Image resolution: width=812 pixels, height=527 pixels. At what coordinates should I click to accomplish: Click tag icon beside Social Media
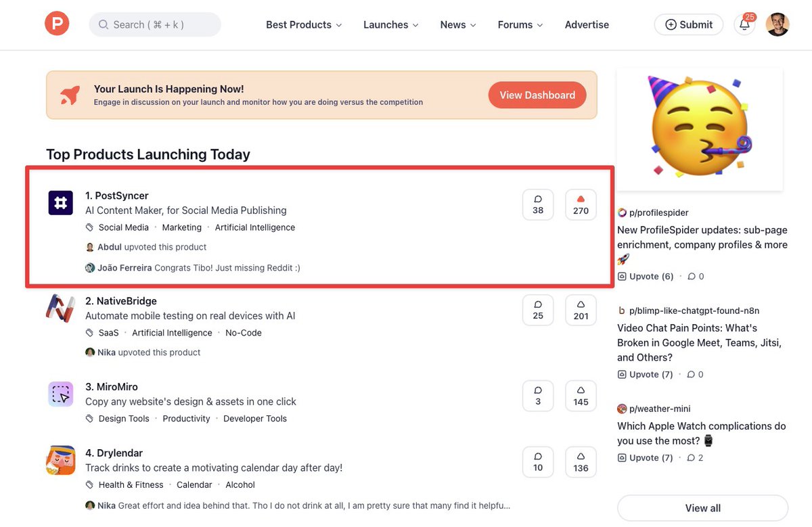point(90,227)
